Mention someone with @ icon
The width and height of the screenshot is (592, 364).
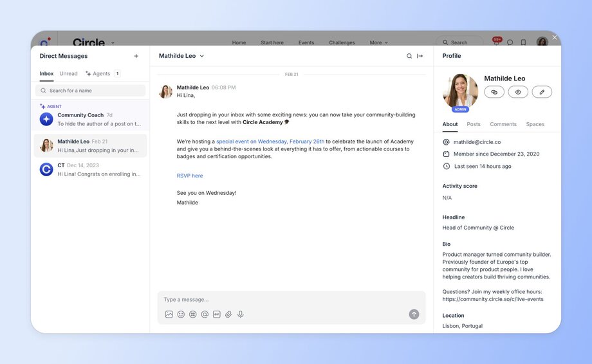click(205, 314)
